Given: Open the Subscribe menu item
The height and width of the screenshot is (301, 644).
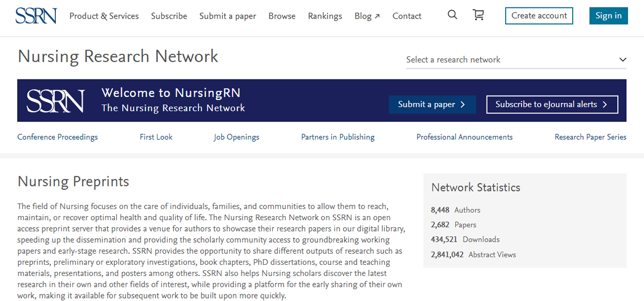Looking at the screenshot, I should 169,16.
